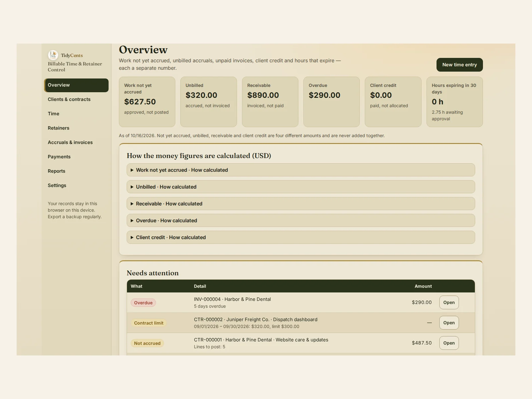Viewport: 532px width, 399px height.
Task: Go to the Payments page
Action: [x=76, y=157]
